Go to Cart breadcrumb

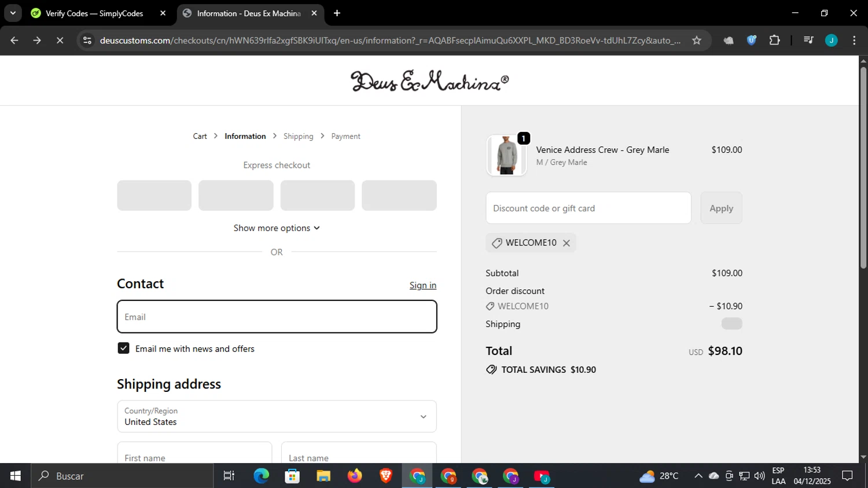point(200,137)
